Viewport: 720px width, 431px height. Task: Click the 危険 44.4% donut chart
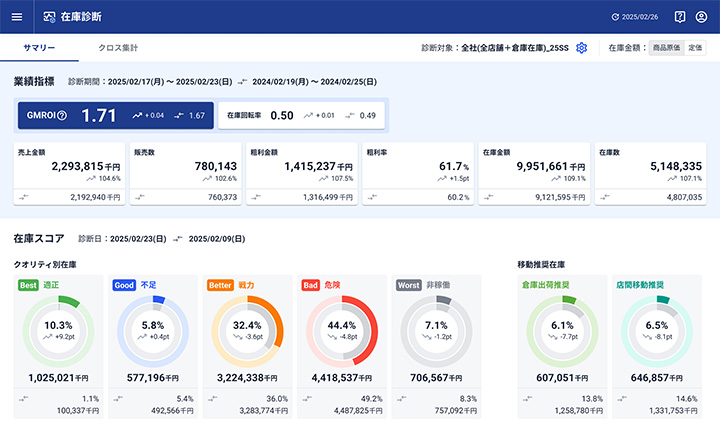(x=338, y=332)
